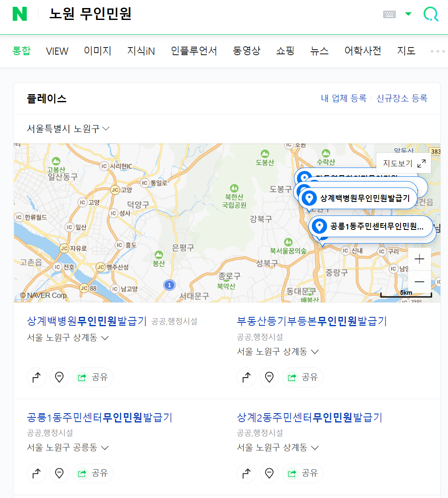Image resolution: width=448 pixels, height=498 pixels.
Task: Select the 뉴스 tab
Action: point(319,51)
